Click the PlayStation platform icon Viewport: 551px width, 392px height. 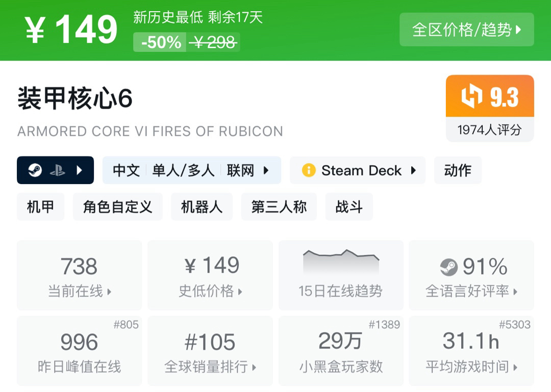[x=57, y=170]
